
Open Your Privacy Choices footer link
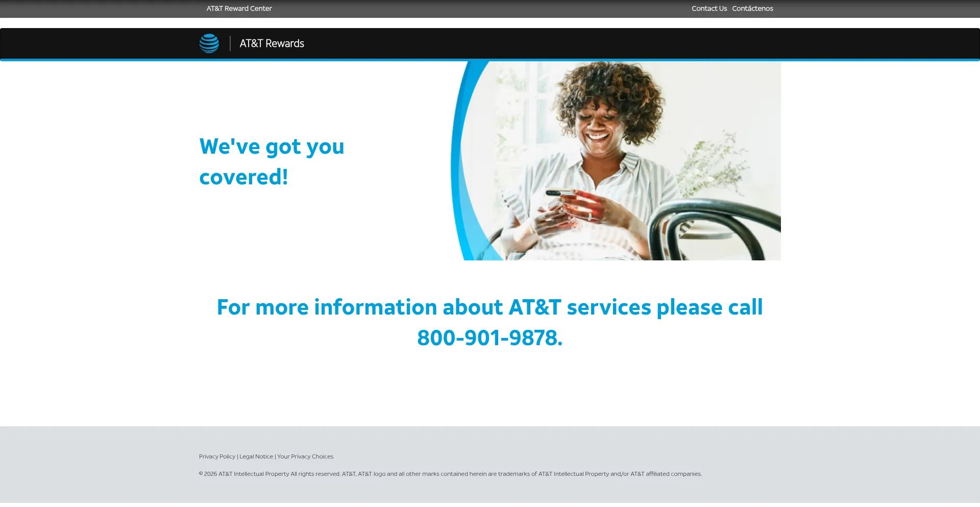click(x=305, y=456)
